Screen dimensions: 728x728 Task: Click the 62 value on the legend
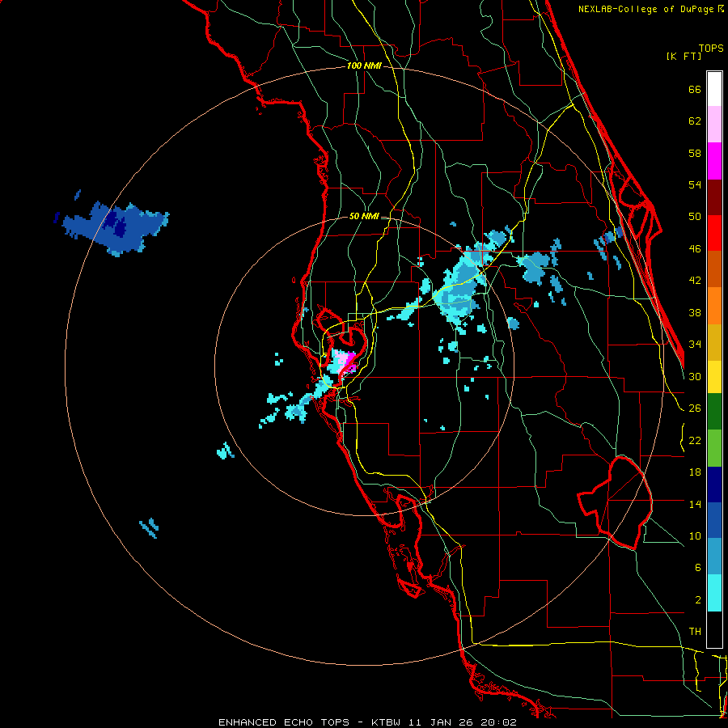[695, 121]
